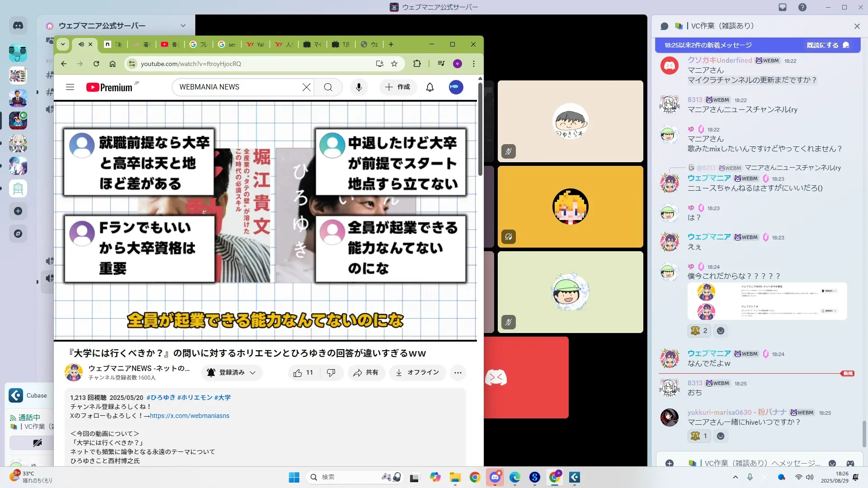Image resolution: width=868 pixels, height=488 pixels.
Task: Dislike the video with thumbs down
Action: click(x=331, y=373)
